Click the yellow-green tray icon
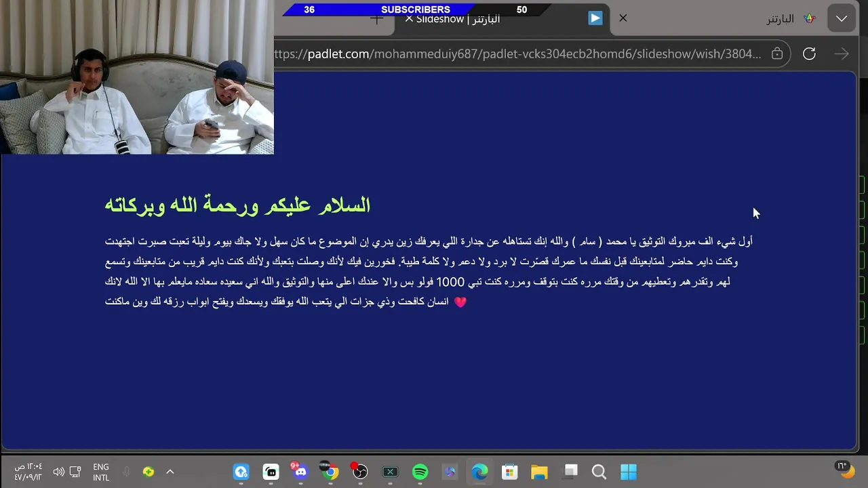868x488 pixels. point(148,472)
